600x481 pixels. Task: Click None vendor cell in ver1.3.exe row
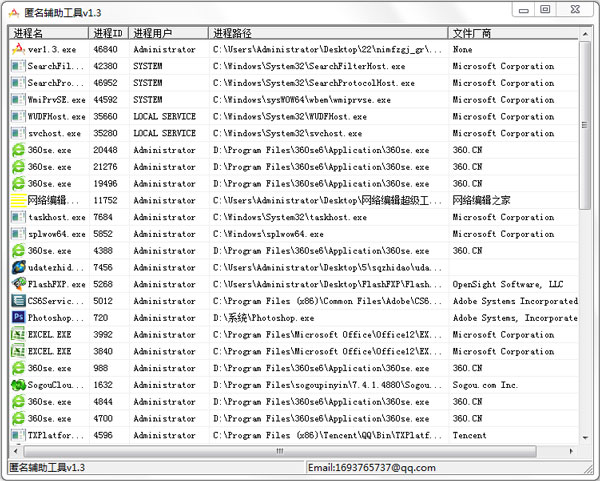click(x=463, y=49)
